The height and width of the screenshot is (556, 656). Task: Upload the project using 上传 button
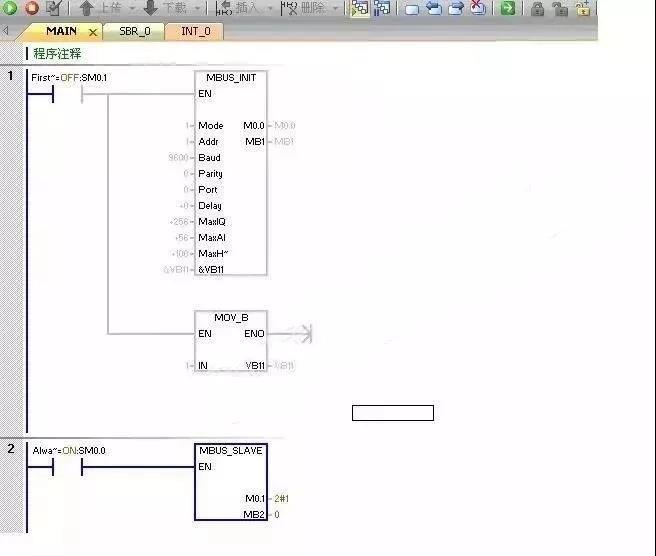(x=100, y=8)
